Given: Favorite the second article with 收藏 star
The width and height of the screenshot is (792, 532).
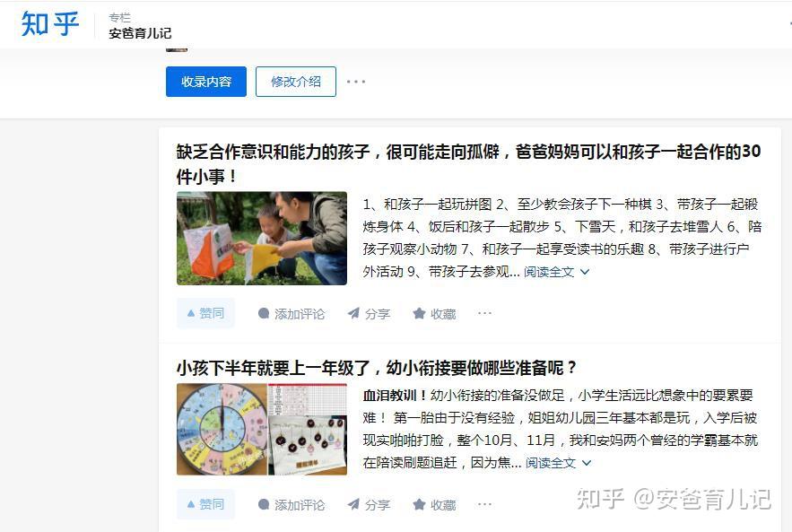Looking at the screenshot, I should pos(434,505).
